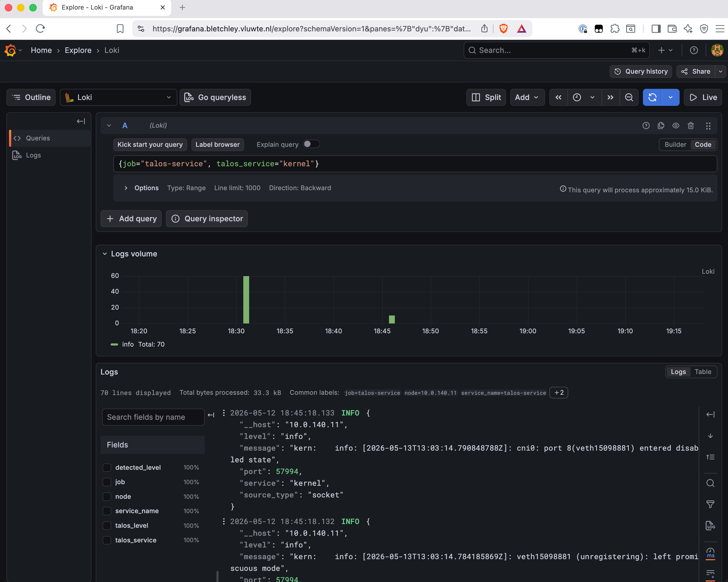Click the sort order icon in logs controls
The image size is (728, 582).
tap(710, 457)
